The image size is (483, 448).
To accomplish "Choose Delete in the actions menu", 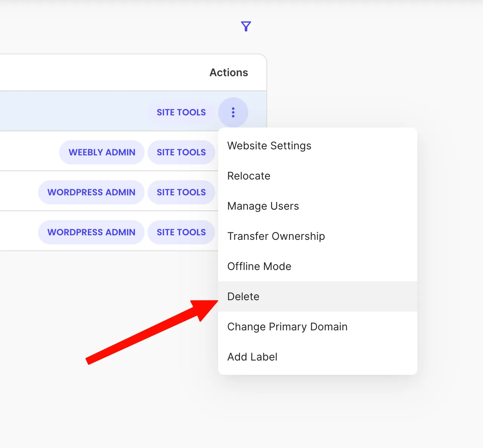I will click(318, 296).
